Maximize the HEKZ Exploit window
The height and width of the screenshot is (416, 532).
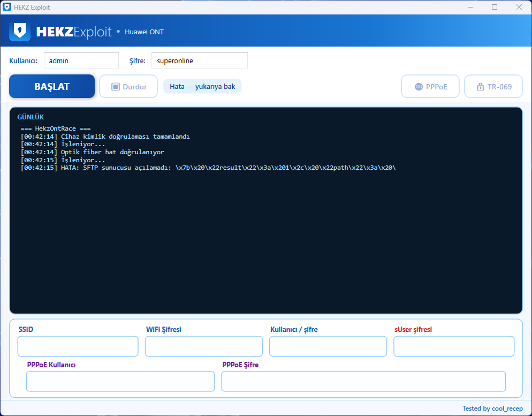(x=495, y=7)
